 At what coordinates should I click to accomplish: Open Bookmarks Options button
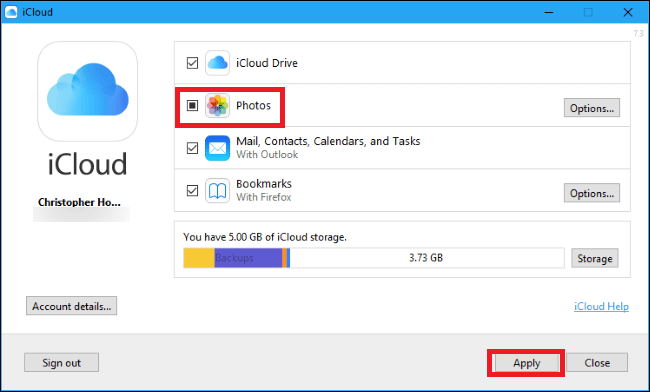(x=592, y=193)
